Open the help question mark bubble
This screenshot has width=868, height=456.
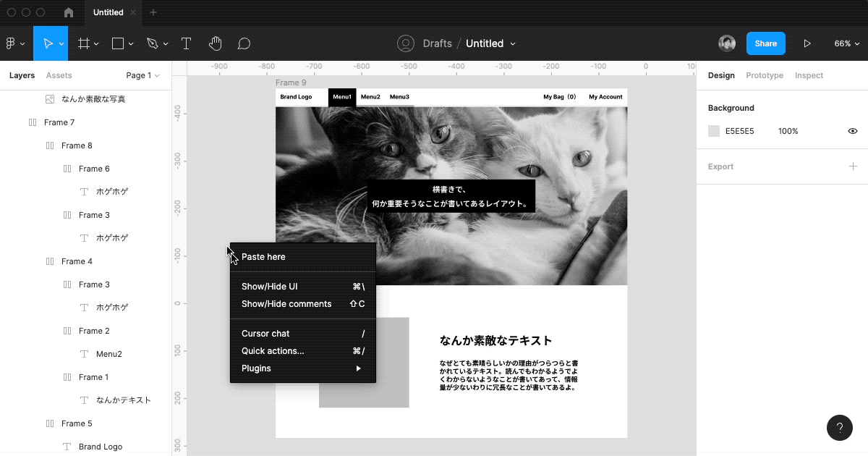point(840,428)
